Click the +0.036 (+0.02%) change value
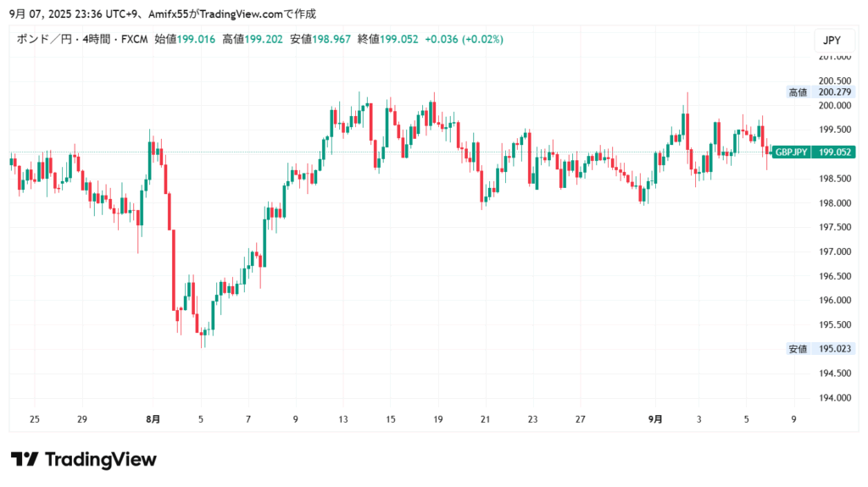Screen dimensions: 868x487 (x=464, y=39)
